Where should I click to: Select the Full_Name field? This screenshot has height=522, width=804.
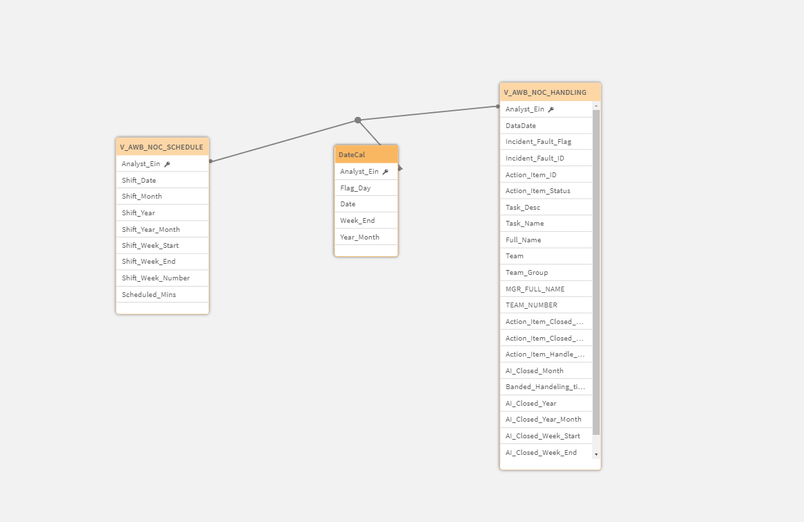(x=546, y=239)
